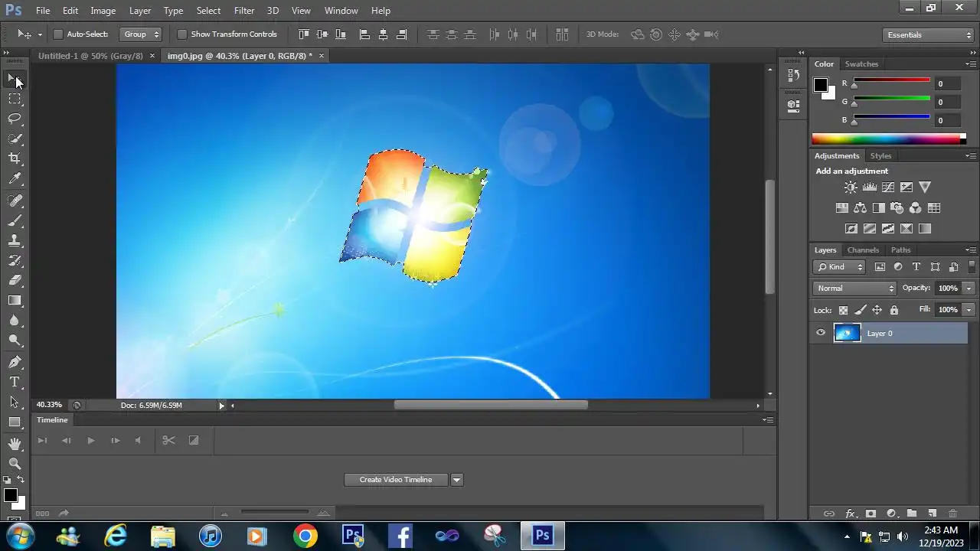
Task: Select the Crop tool
Action: [15, 158]
